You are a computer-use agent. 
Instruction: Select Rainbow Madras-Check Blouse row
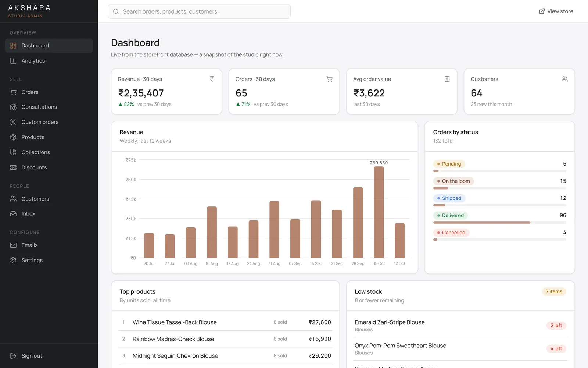pos(225,339)
